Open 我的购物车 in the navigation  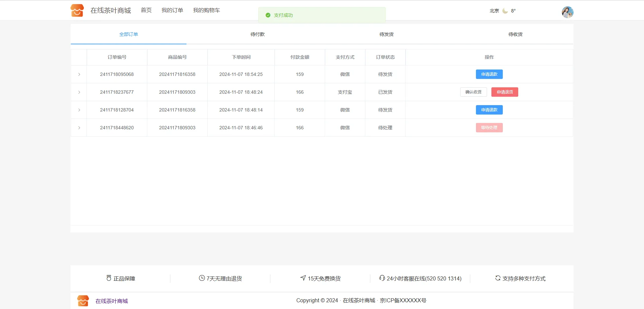tap(206, 10)
